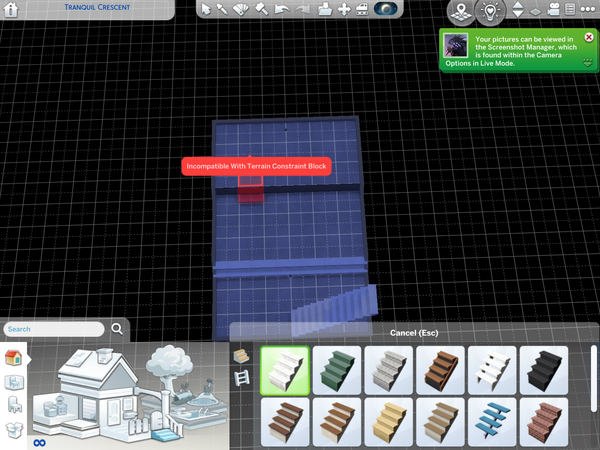Toggle the day/night lighting switch

pos(385,9)
